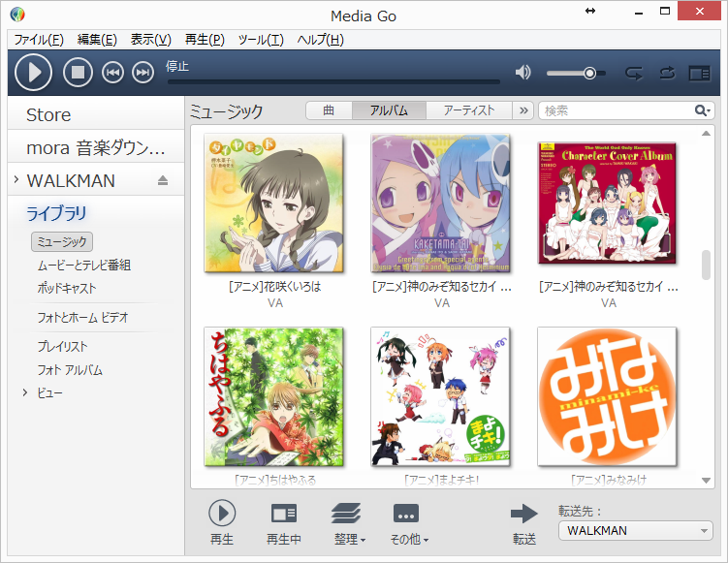The image size is (728, 563).
Task: Open mora 音楽ダウンロード in sidebar
Action: [x=96, y=147]
